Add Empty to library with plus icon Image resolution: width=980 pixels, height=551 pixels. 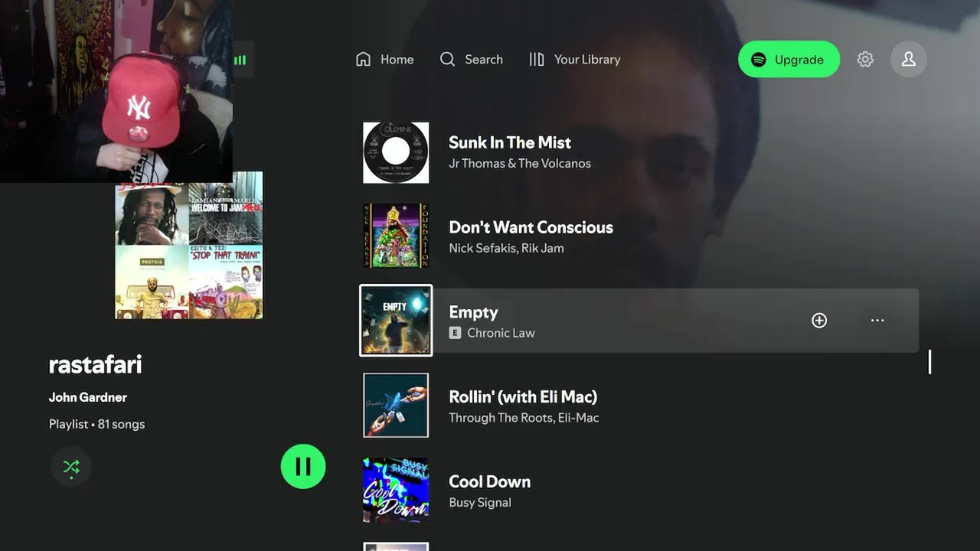[x=819, y=321]
